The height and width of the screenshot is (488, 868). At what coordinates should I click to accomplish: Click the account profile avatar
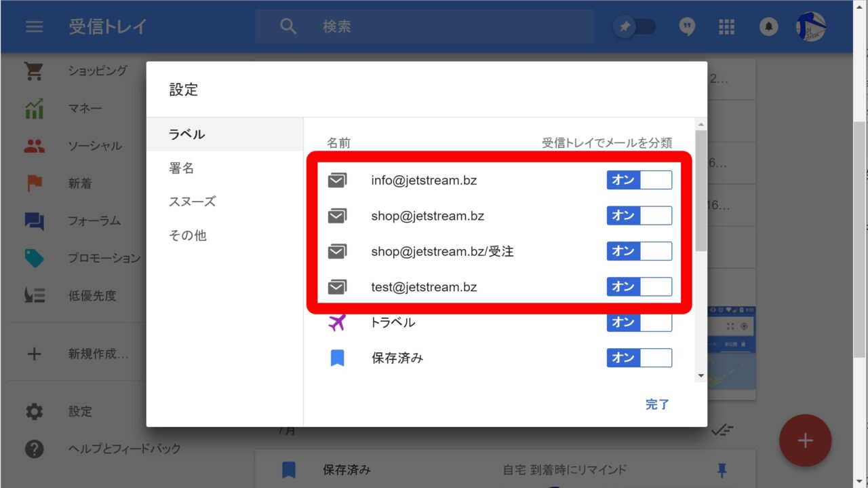click(810, 26)
